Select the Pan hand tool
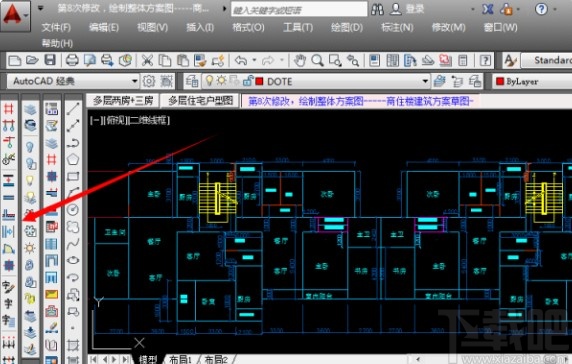Viewport: 572px width, 364px height. point(300,60)
